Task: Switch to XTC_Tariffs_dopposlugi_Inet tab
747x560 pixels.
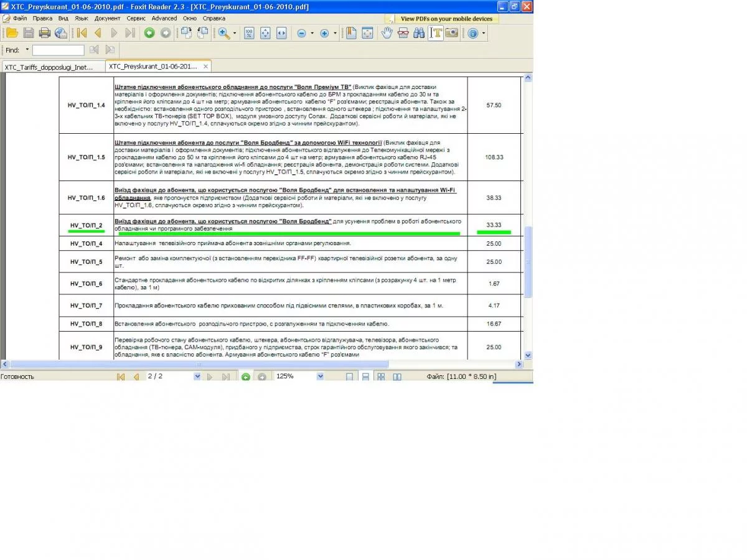Action: [52, 67]
